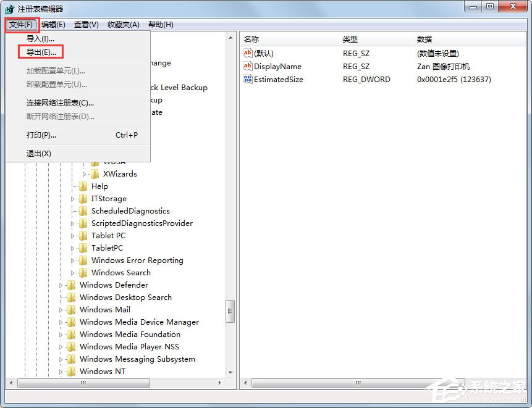Click the Registry Editor icon in the title bar

pos(9,9)
